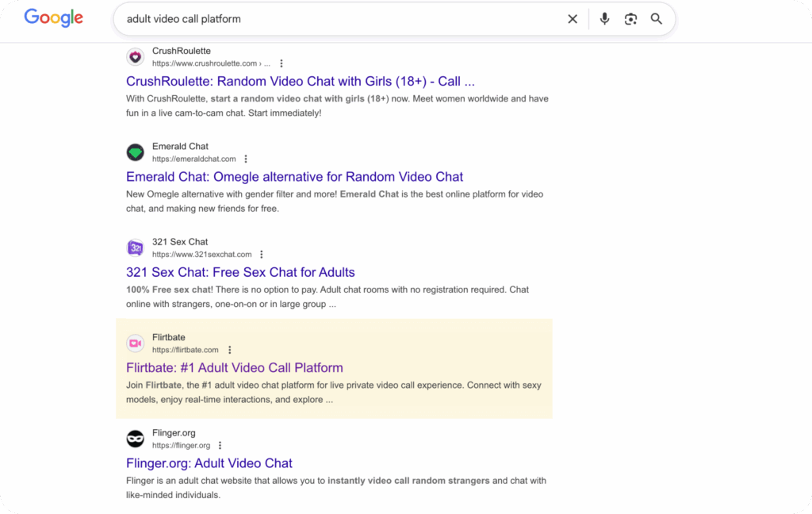Image resolution: width=812 pixels, height=514 pixels.
Task: Click the 'Emerald Chat' site name above its URL
Action: pyautogui.click(x=180, y=146)
